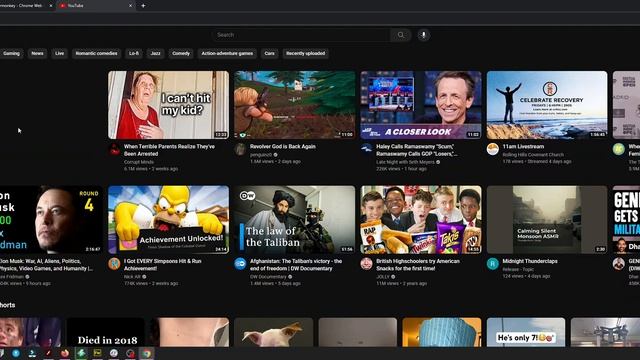Open Firefox from the taskbar
The height and width of the screenshot is (360, 640).
[x=64, y=353]
